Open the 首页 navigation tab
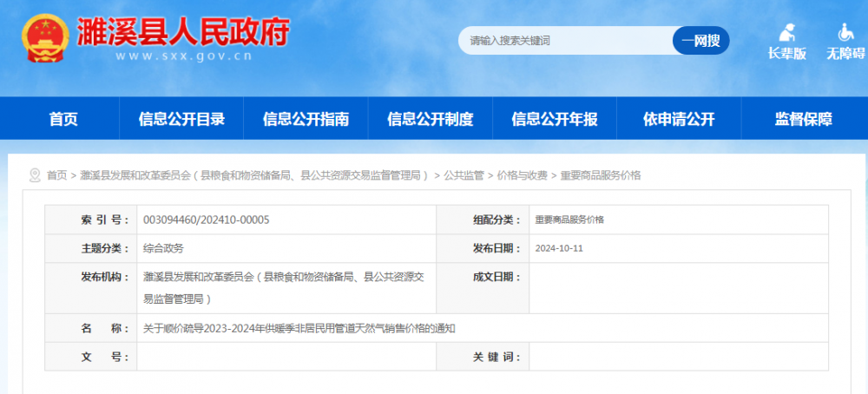This screenshot has height=394, width=868. point(63,118)
